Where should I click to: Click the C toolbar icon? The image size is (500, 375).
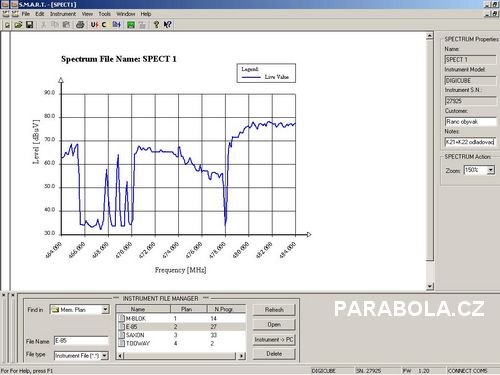(104, 25)
